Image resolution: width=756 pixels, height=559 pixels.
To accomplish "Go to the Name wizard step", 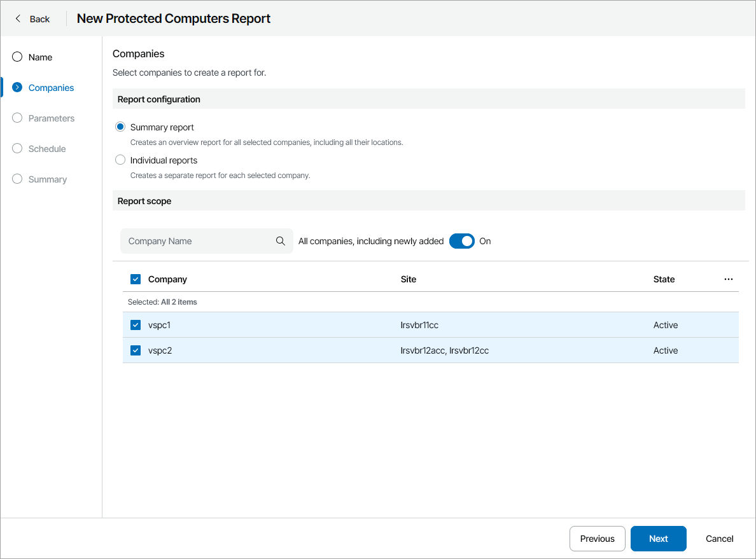I will (x=40, y=57).
